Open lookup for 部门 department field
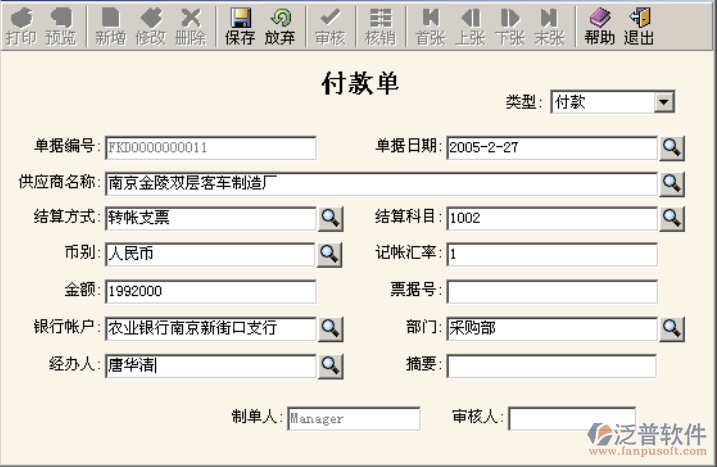 pos(672,328)
